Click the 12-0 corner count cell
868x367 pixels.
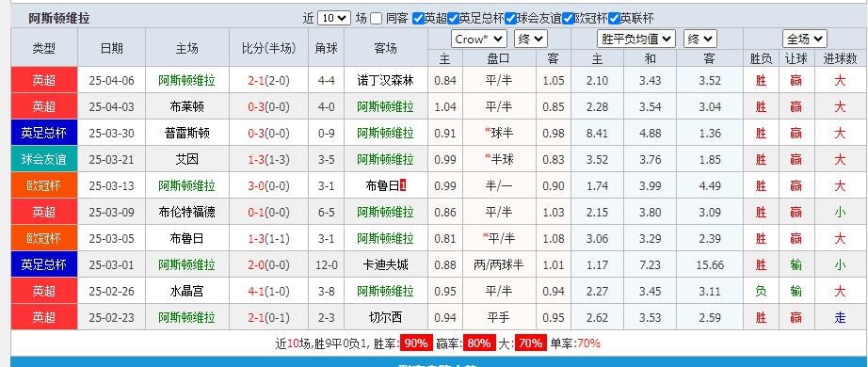pyautogui.click(x=326, y=265)
